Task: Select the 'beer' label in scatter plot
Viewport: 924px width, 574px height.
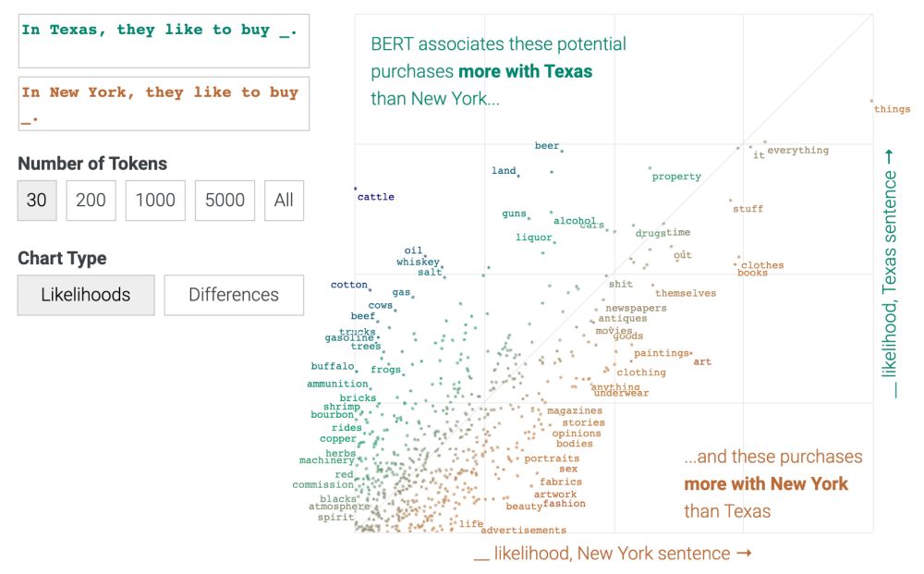Action: pos(547,145)
